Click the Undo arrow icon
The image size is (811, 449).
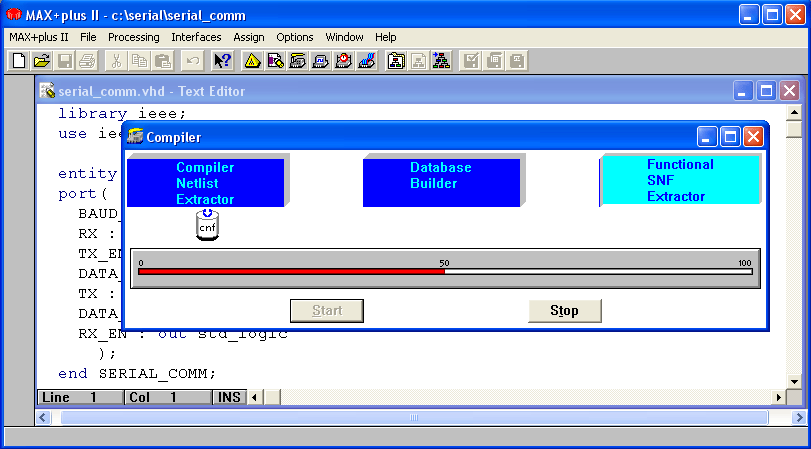click(192, 61)
